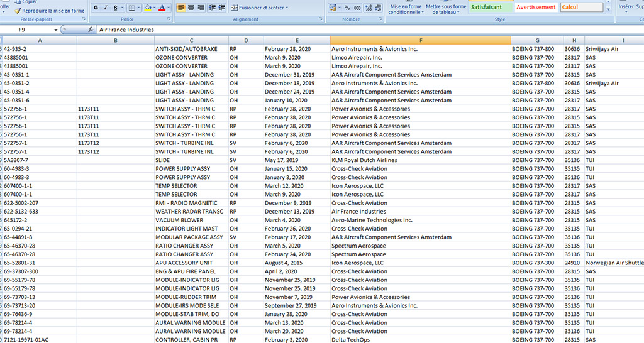Select cell 7121-19971-01AC

(40, 340)
